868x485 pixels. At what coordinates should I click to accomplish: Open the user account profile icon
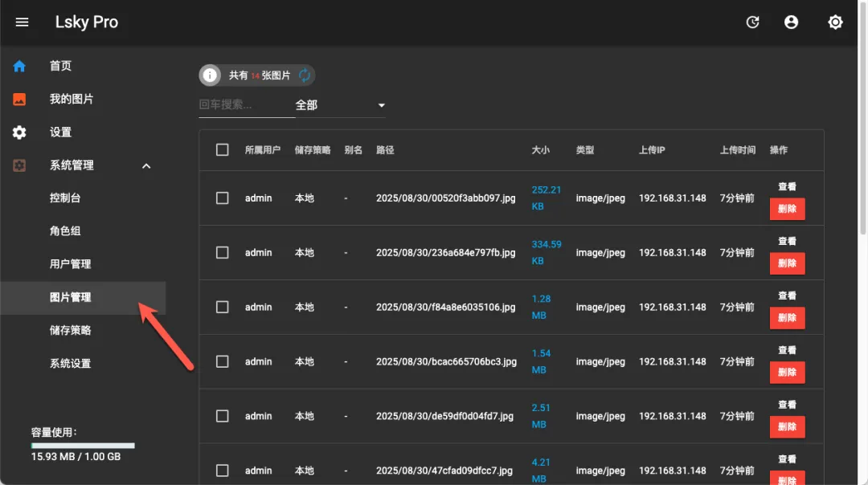pyautogui.click(x=792, y=22)
